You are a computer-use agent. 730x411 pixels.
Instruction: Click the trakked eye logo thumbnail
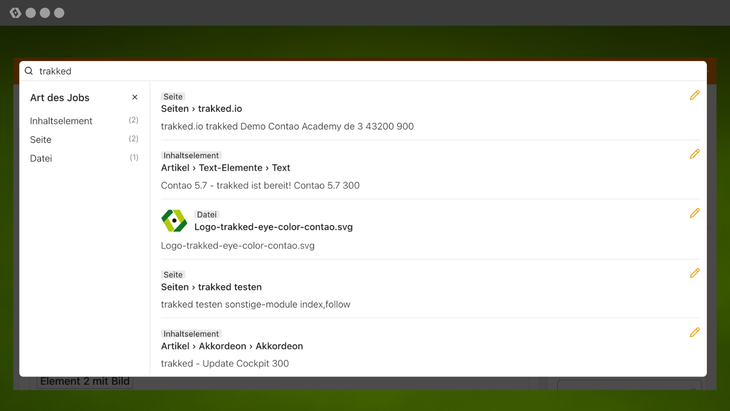tap(174, 221)
